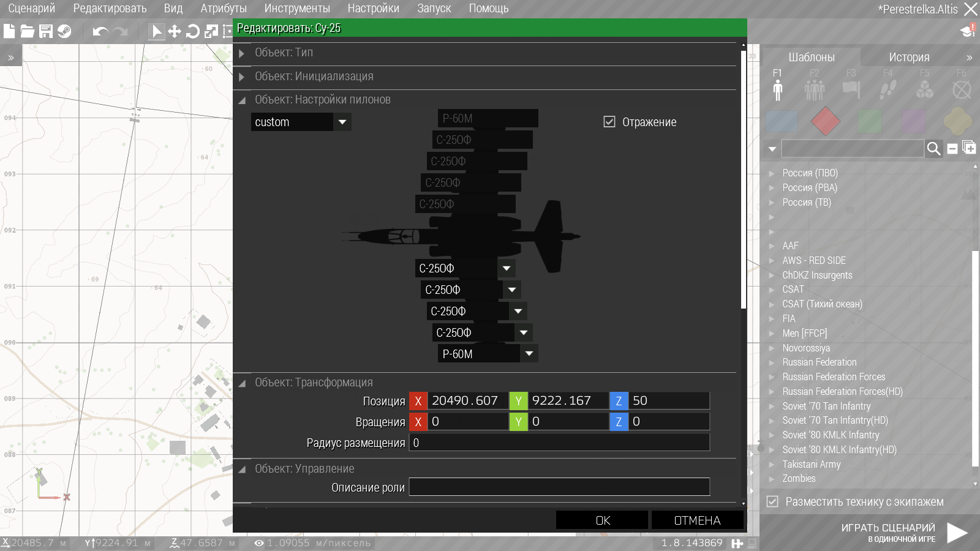Choose the F1 objects mode icon

click(x=777, y=86)
